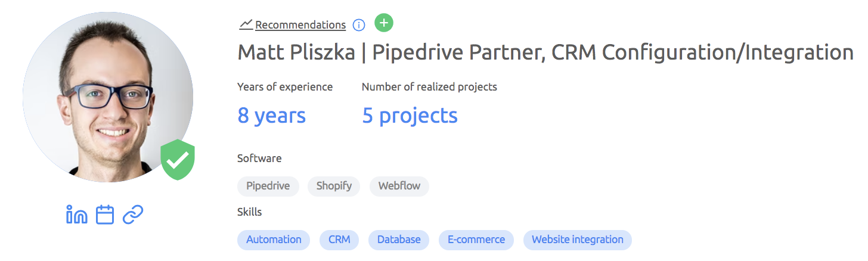The width and height of the screenshot is (868, 261).
Task: Click the green plus add button
Action: (384, 23)
